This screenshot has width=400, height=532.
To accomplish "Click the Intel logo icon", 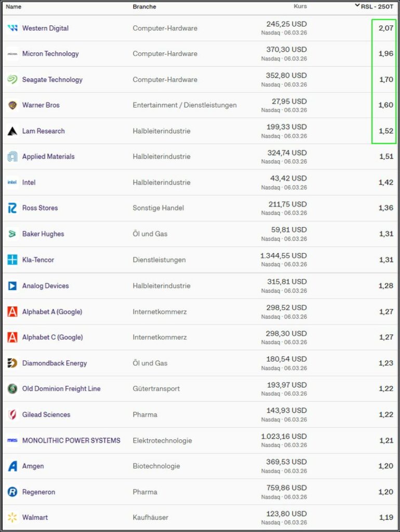I will [12, 182].
